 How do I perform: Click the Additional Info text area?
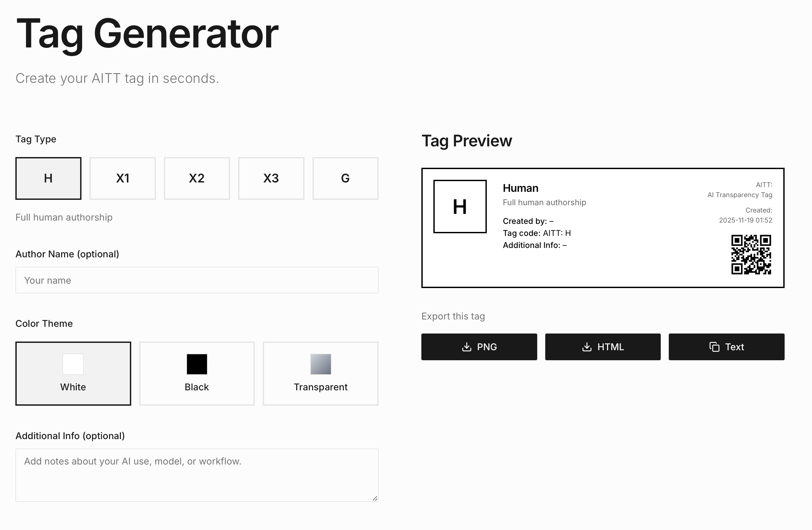click(x=197, y=475)
